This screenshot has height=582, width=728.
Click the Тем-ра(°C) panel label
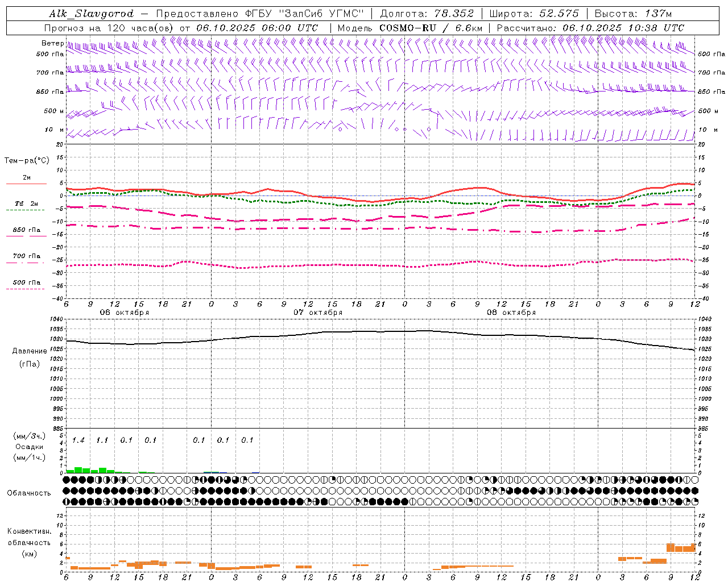click(27, 161)
